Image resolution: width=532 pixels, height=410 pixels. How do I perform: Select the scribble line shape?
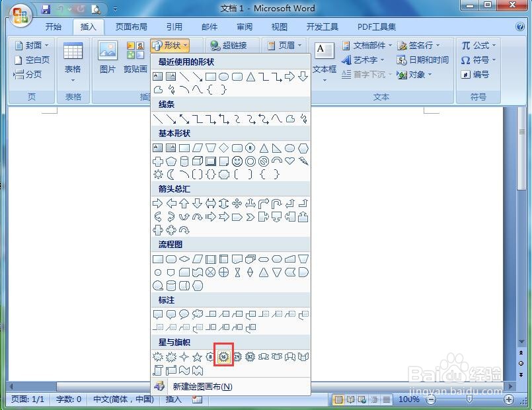(303, 119)
